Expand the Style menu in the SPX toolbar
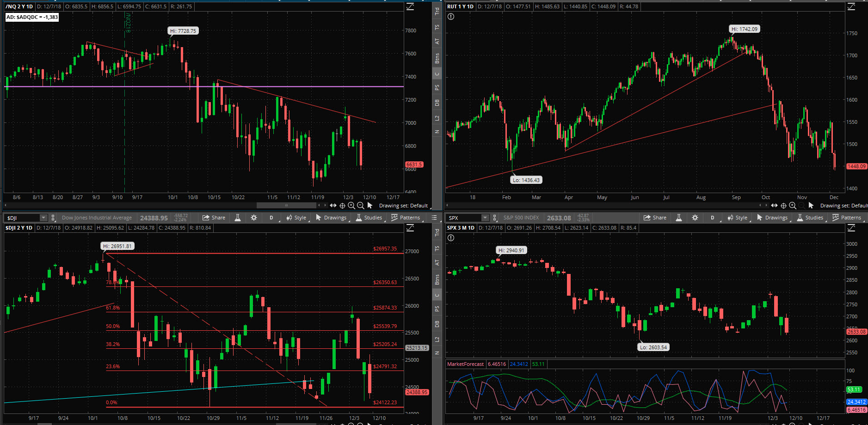 click(x=737, y=218)
